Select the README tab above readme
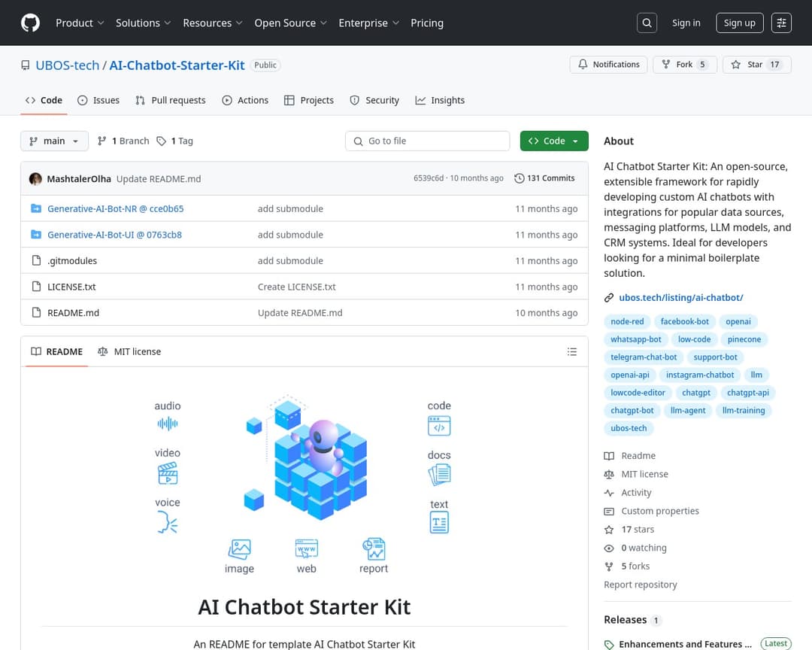Screen dimensions: 812x650 (x=57, y=352)
